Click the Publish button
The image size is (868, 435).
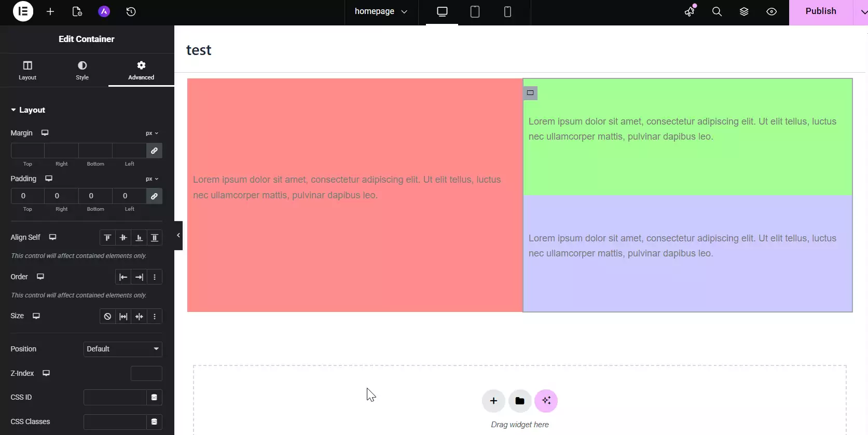point(820,11)
